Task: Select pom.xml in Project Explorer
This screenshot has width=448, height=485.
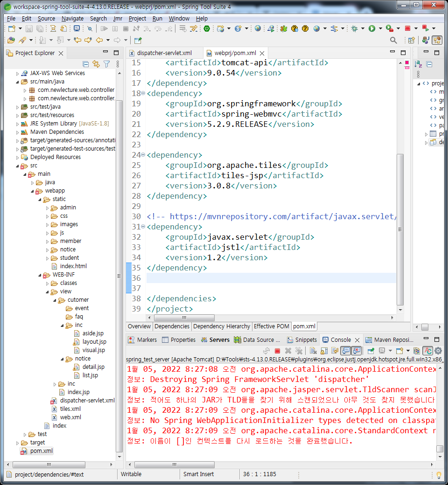Action: [41, 450]
